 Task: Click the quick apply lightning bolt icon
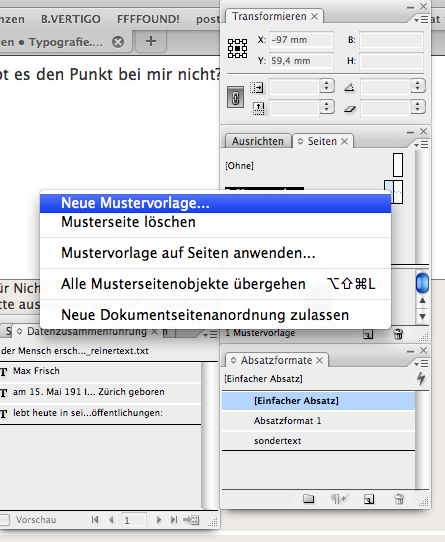421,379
